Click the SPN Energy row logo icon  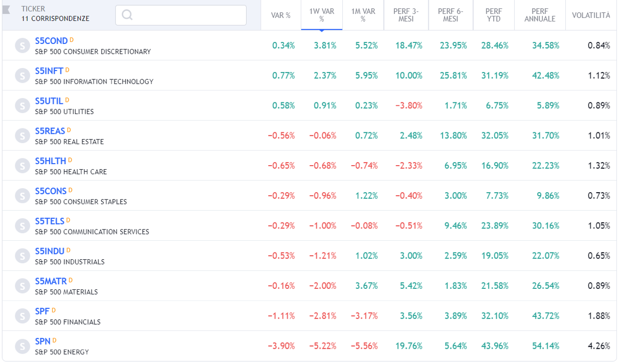click(22, 346)
